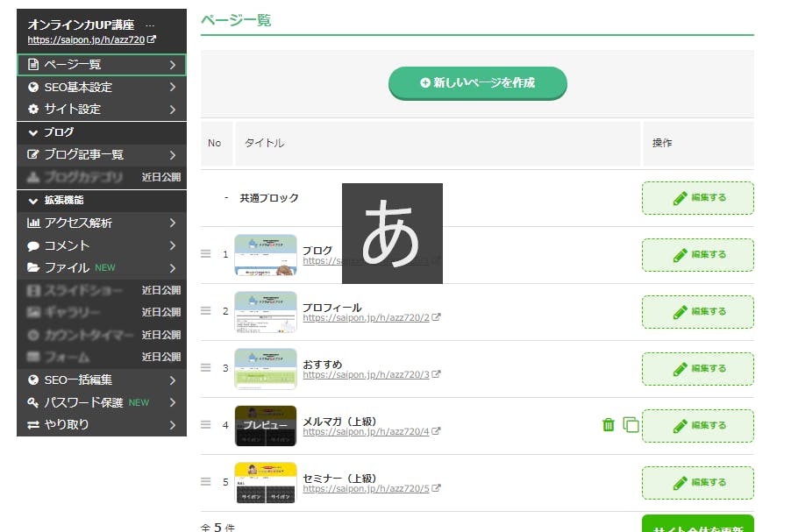The width and height of the screenshot is (791, 532).
Task: Click drag handle icon for セミナー row
Action: [206, 481]
